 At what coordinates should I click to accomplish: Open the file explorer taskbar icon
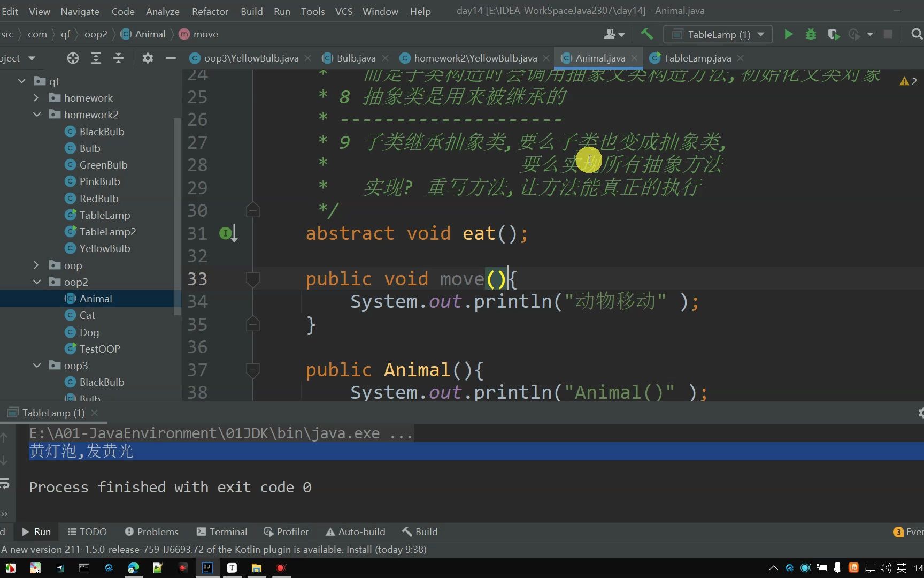(x=256, y=568)
